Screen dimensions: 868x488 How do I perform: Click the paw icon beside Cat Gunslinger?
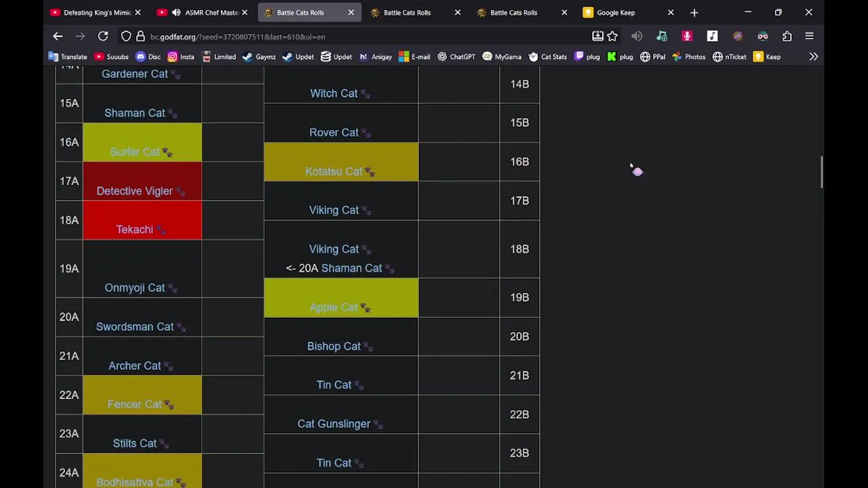[x=378, y=424]
